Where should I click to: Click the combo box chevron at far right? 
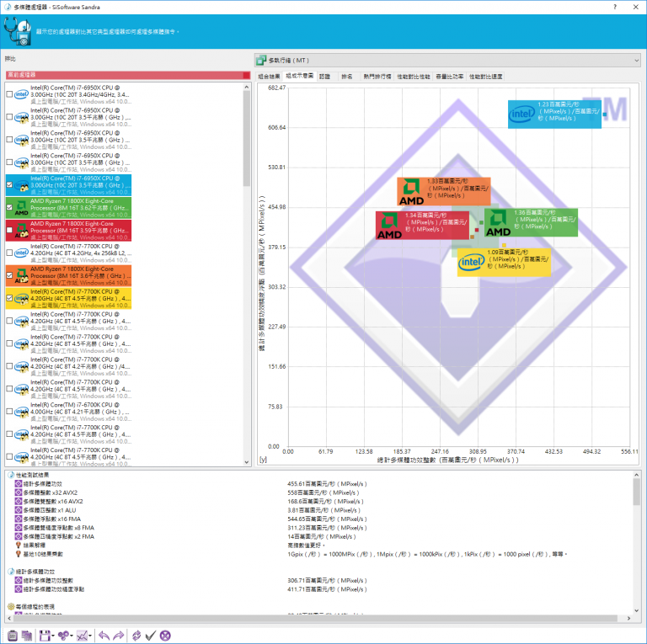pyautogui.click(x=636, y=61)
